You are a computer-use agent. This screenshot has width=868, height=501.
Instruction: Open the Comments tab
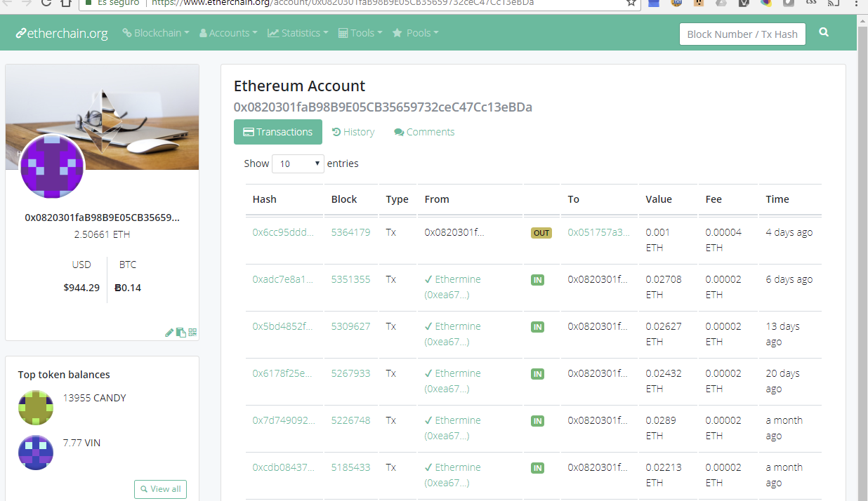tap(424, 132)
